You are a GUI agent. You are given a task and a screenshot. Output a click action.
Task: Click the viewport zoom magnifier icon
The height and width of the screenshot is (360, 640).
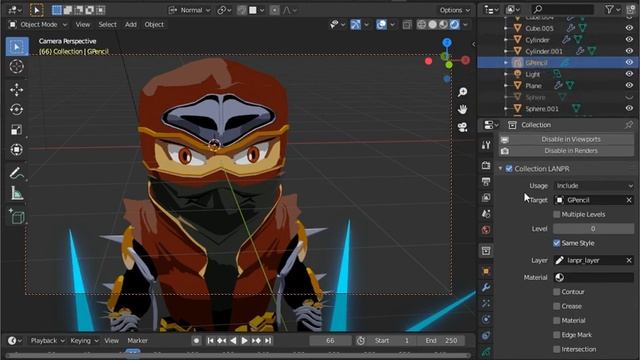462,92
